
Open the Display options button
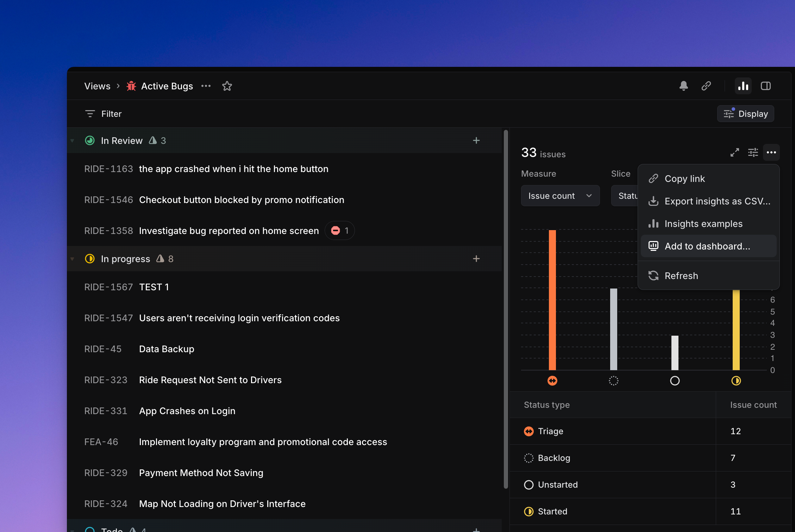(745, 114)
